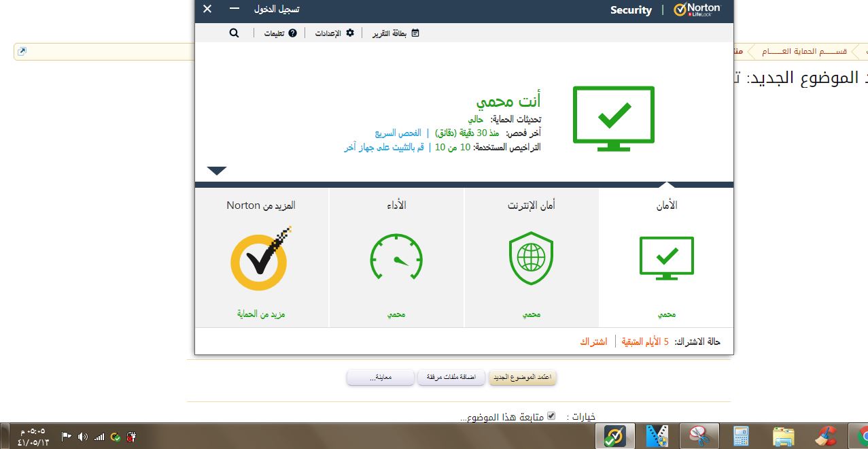Open Report Card (بطاقة التقرير) in Norton toolbar

pos(396,33)
